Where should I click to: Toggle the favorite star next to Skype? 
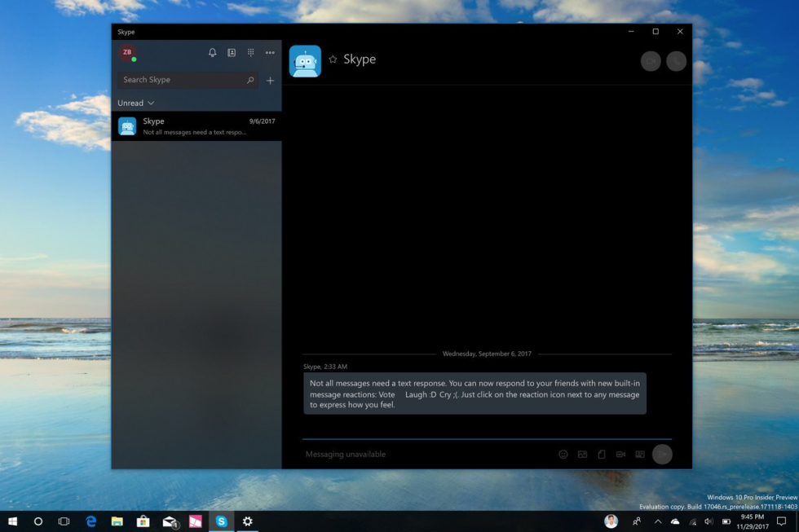point(333,59)
